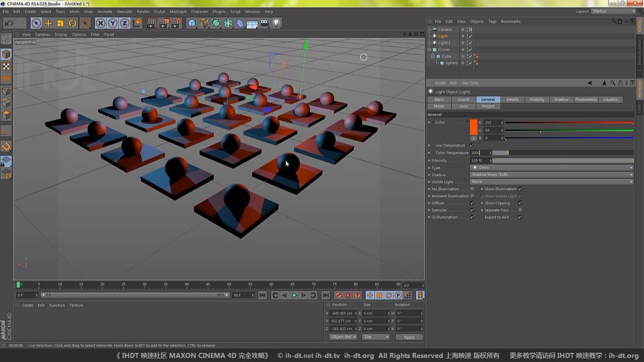The image size is (644, 362).
Task: Open the Shadow type dropdown
Action: (x=551, y=175)
